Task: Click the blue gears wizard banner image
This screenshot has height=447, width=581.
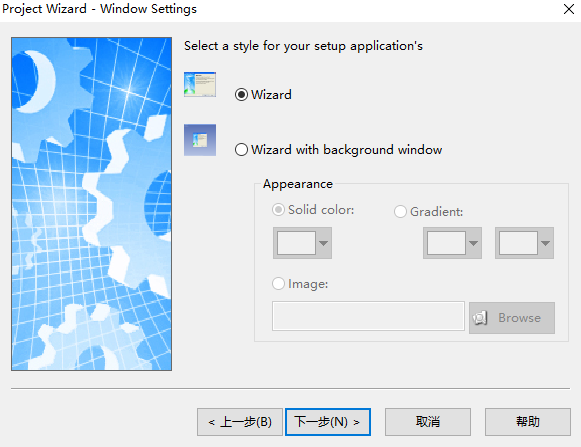Action: (x=92, y=204)
